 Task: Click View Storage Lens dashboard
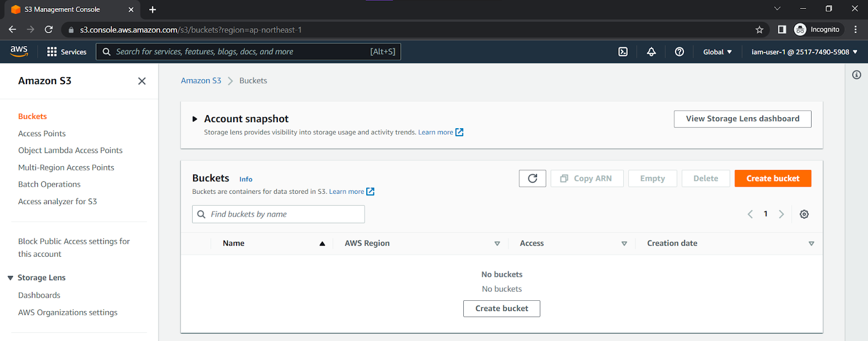point(743,119)
